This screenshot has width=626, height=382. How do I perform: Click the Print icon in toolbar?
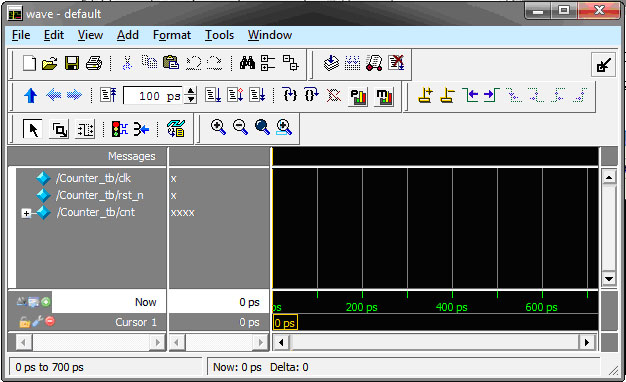tap(94, 63)
